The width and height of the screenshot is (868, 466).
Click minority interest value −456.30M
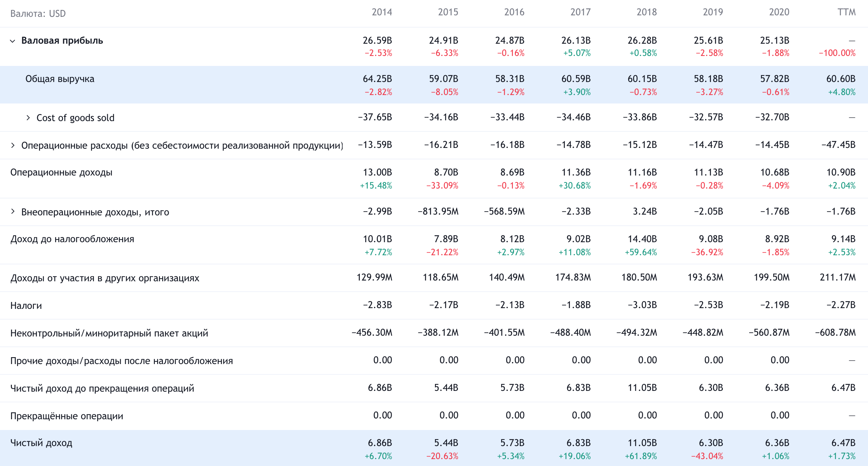point(372,333)
